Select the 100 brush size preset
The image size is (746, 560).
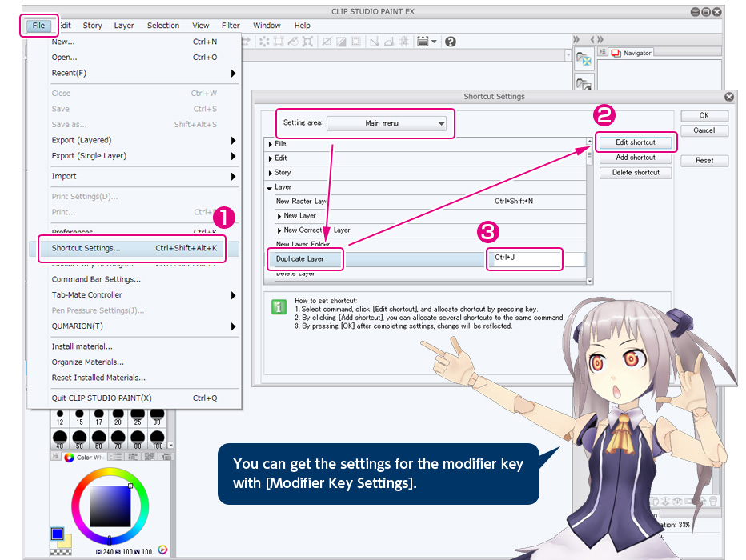(158, 439)
